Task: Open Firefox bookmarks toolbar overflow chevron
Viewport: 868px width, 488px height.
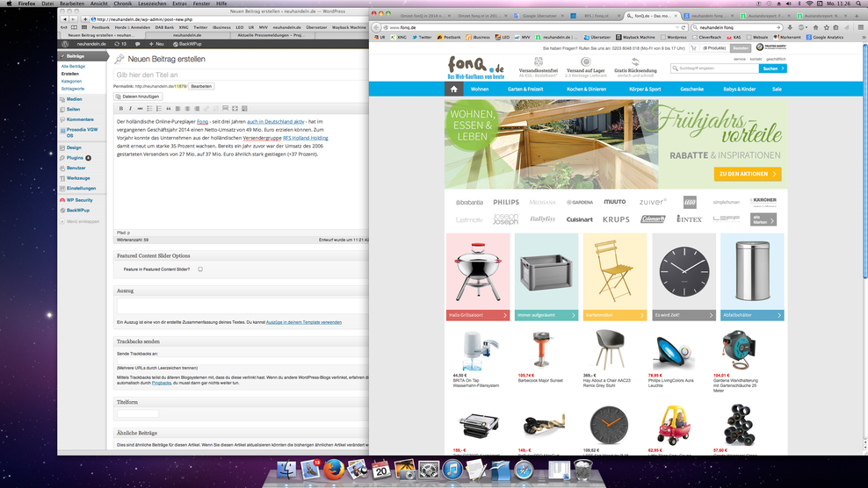Action: tap(864, 37)
